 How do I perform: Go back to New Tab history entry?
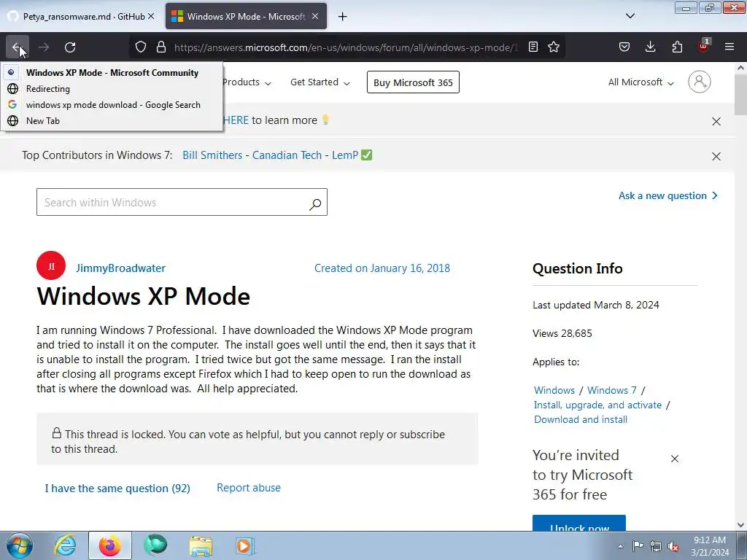pos(112,121)
